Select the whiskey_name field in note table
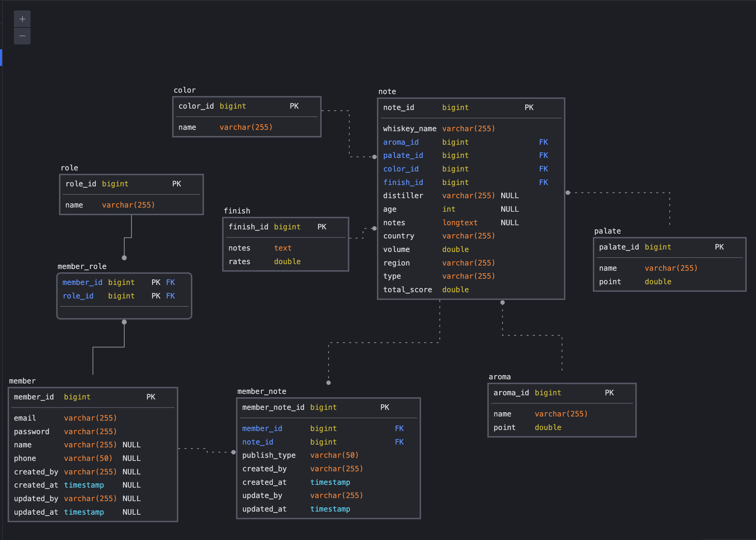 (x=410, y=128)
